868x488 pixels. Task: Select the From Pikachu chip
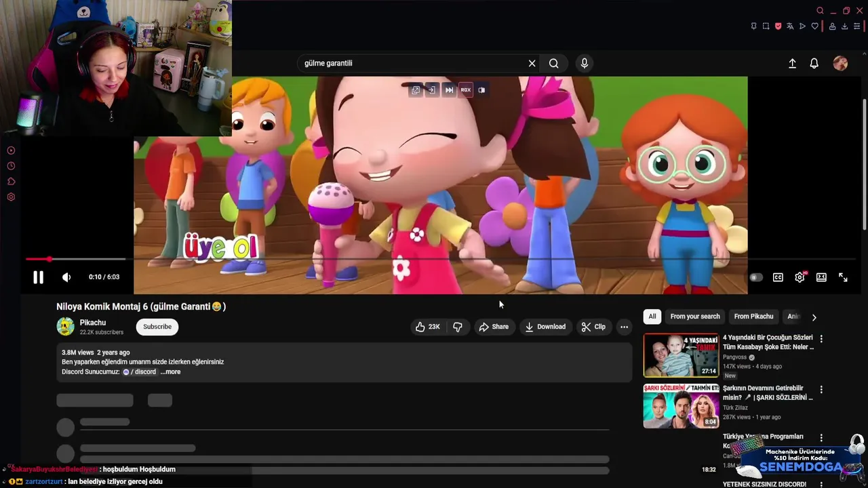(x=753, y=317)
